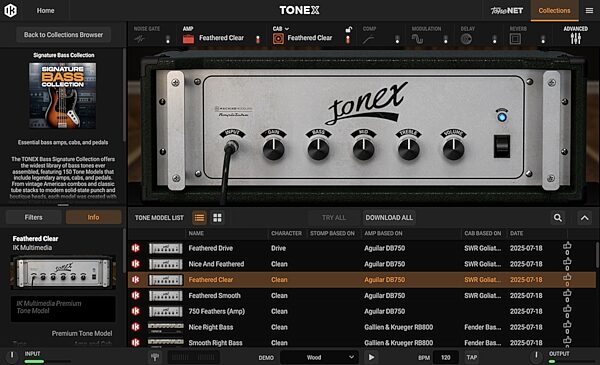Sort by DATE column header
Viewport: 600px width, 365px height.
click(x=516, y=233)
